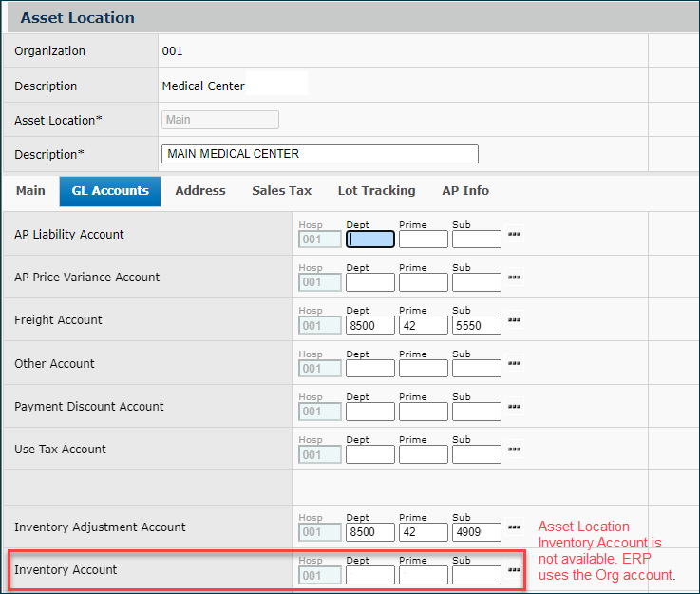Screen dimensions: 700x594
Task: Open lookup dots for Other Account
Action: click(x=514, y=363)
